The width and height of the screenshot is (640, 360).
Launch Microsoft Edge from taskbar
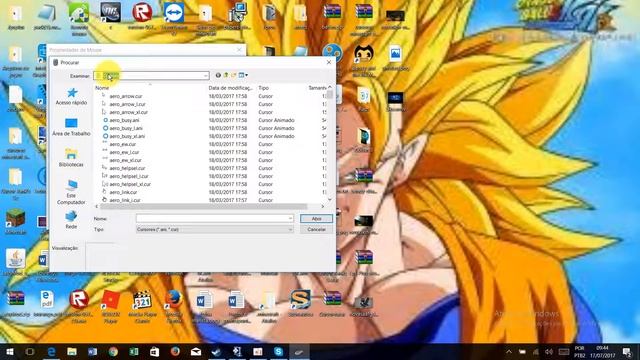pyautogui.click(x=51, y=351)
